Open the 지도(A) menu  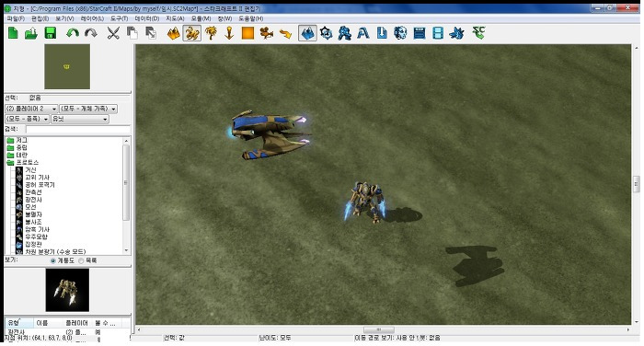[x=175, y=18]
